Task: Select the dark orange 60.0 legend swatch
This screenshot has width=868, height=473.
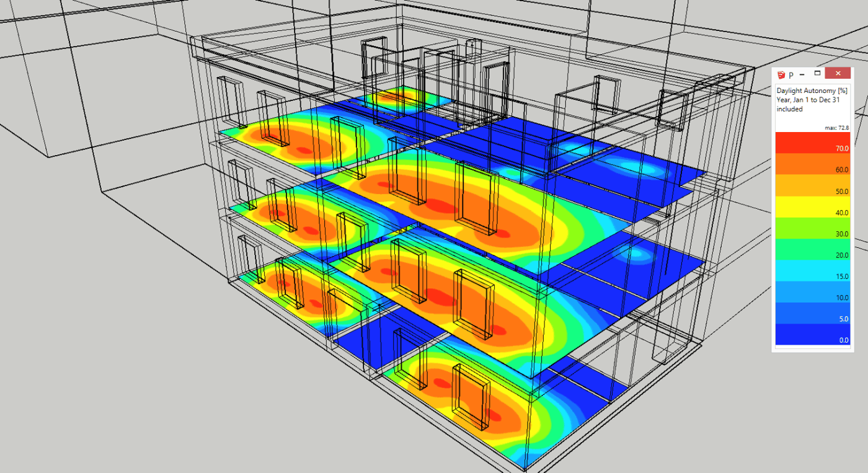Action: [812, 164]
